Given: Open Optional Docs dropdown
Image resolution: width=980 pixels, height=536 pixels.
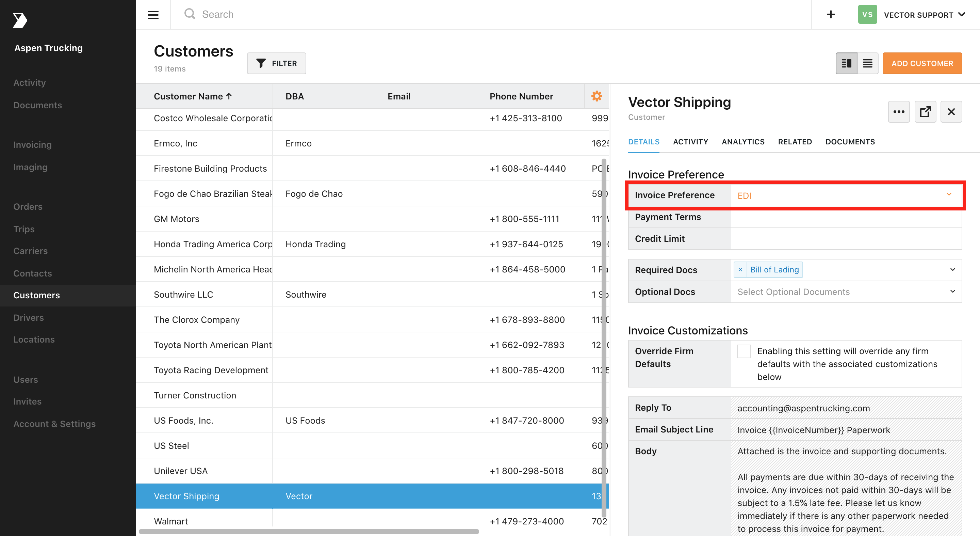Looking at the screenshot, I should [846, 291].
